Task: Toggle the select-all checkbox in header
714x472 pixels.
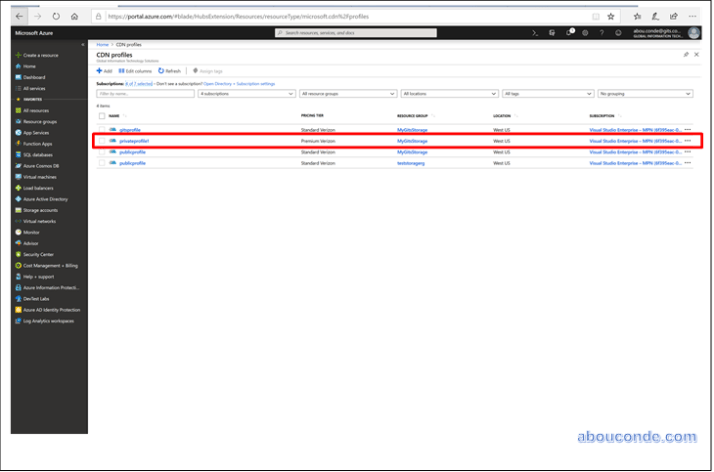Action: click(101, 116)
